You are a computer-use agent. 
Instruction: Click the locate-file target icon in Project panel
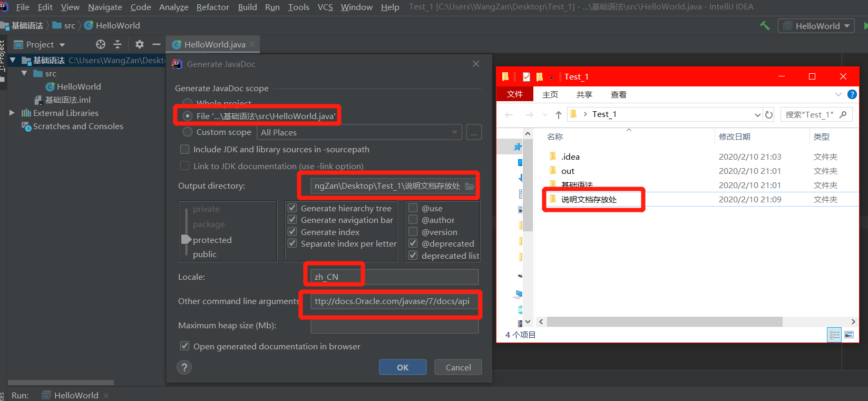tap(101, 44)
